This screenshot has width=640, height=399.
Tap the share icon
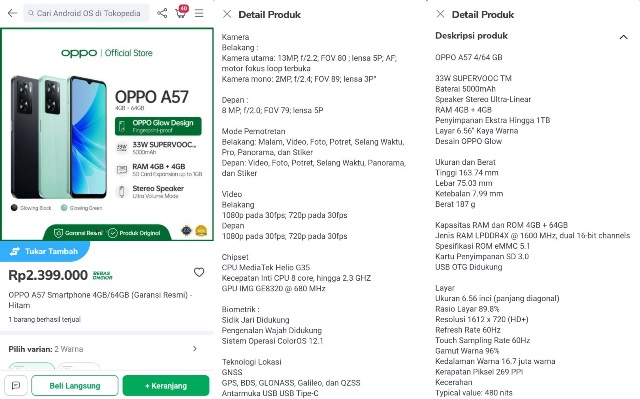(x=162, y=13)
